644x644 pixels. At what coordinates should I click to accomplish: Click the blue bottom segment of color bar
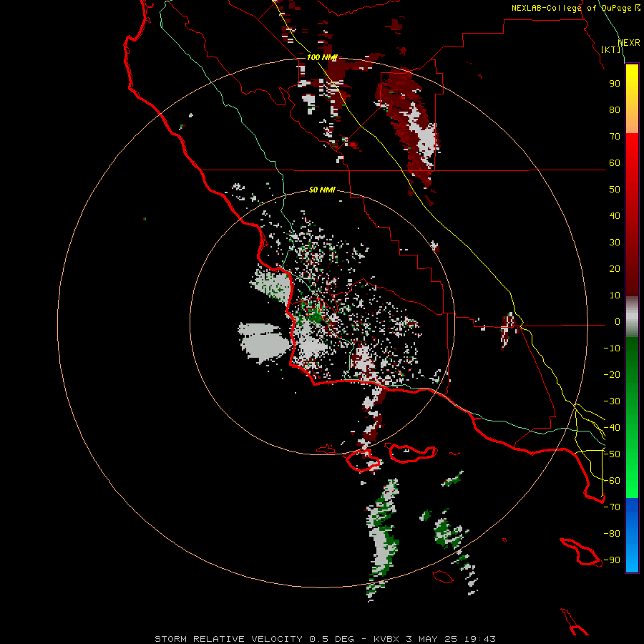click(632, 535)
